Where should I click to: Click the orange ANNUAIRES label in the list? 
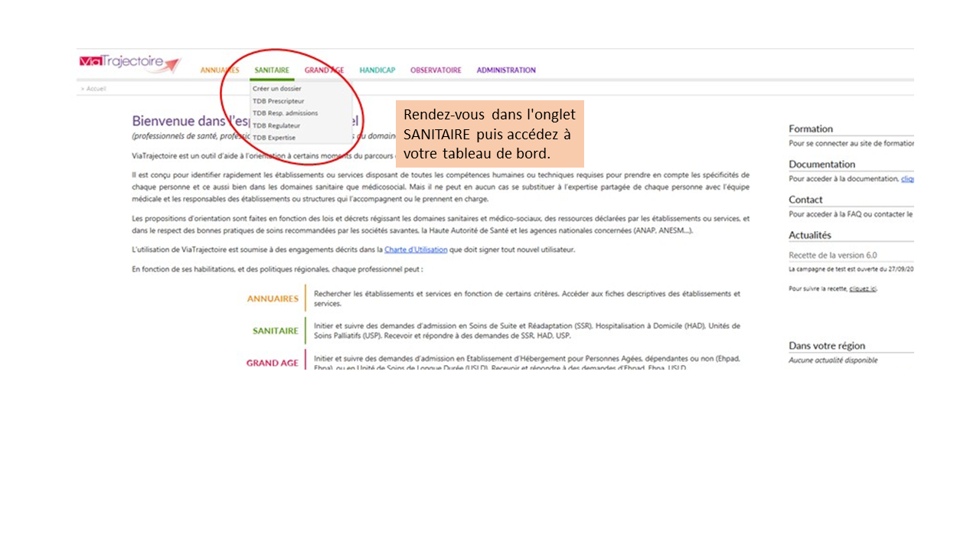(273, 299)
